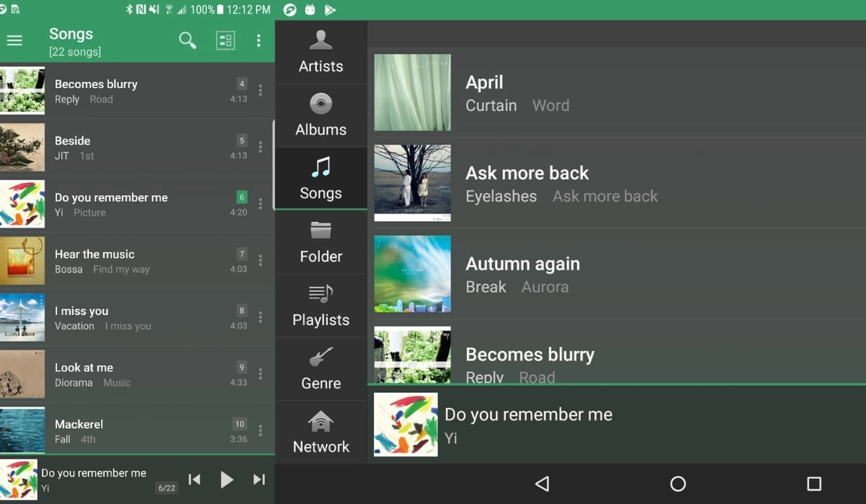This screenshot has height=504, width=866.
Task: Open options menu for Becomes blurry
Action: pos(261,91)
